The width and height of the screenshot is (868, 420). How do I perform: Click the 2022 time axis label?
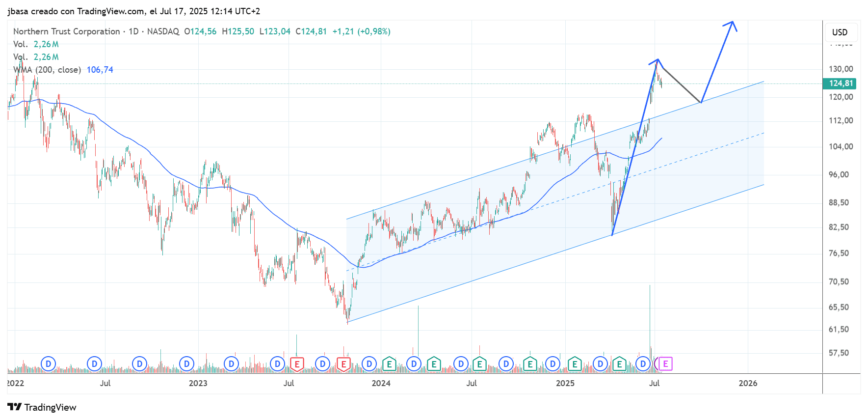click(x=16, y=383)
